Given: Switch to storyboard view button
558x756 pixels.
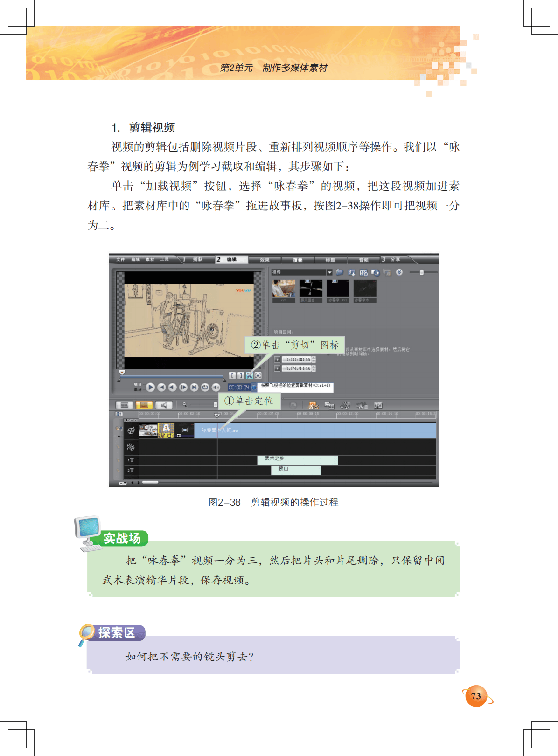Looking at the screenshot, I should 124,405.
